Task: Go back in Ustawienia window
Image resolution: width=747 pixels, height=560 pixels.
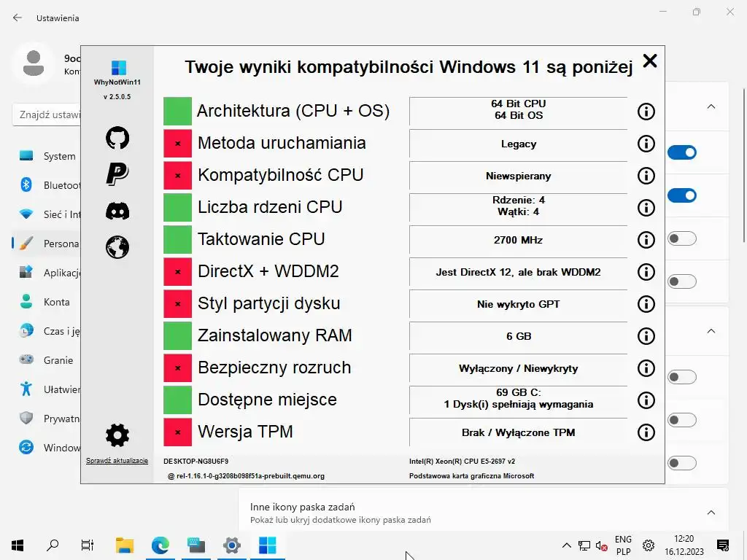Action: pyautogui.click(x=18, y=18)
